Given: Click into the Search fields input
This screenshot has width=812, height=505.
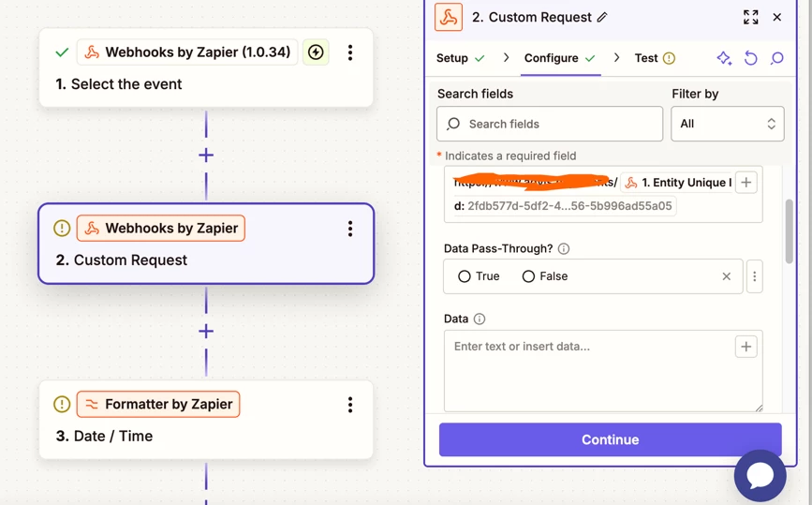Looking at the screenshot, I should (550, 124).
